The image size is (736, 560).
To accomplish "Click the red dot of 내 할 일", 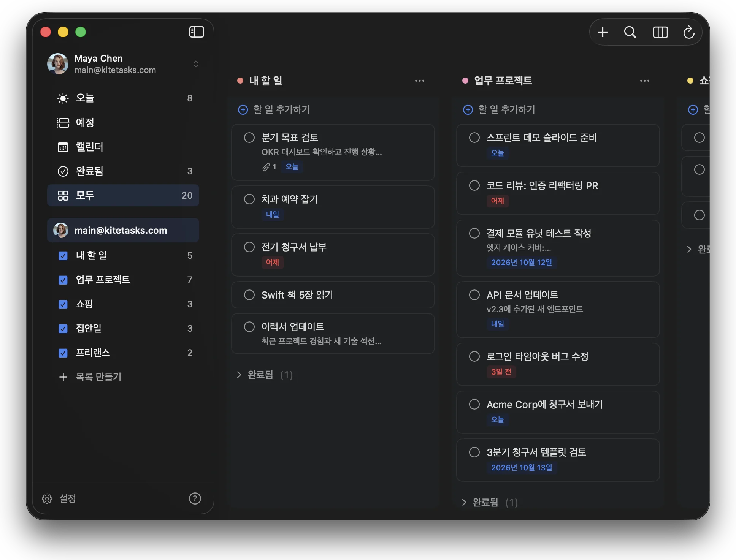I will (240, 81).
